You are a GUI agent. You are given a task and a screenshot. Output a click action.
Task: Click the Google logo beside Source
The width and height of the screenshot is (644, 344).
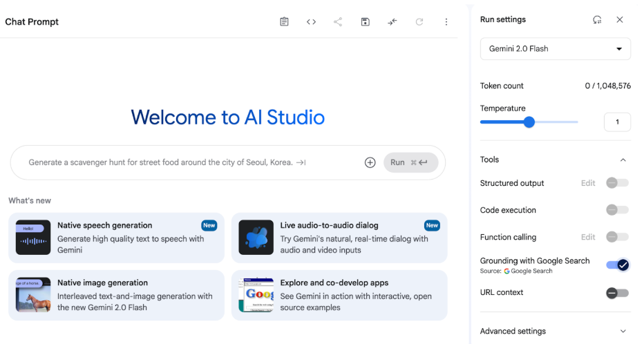click(506, 271)
